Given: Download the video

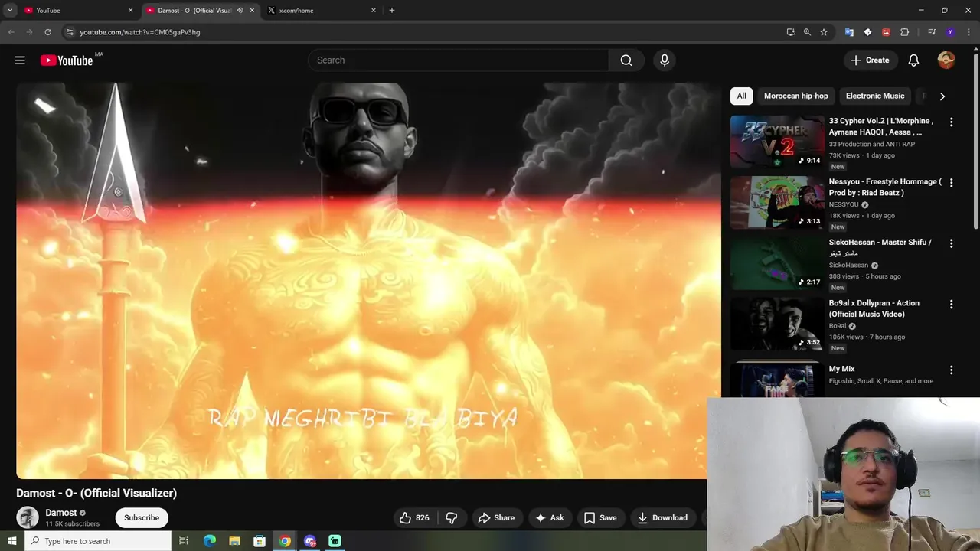Looking at the screenshot, I should coord(662,518).
